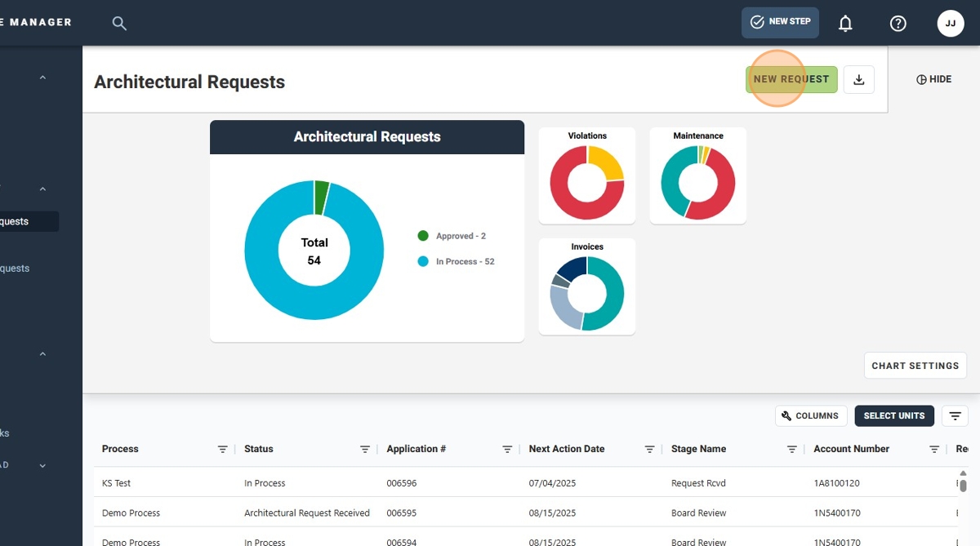Open the Maintenance donut chart card
The image size is (980, 546).
click(x=698, y=175)
